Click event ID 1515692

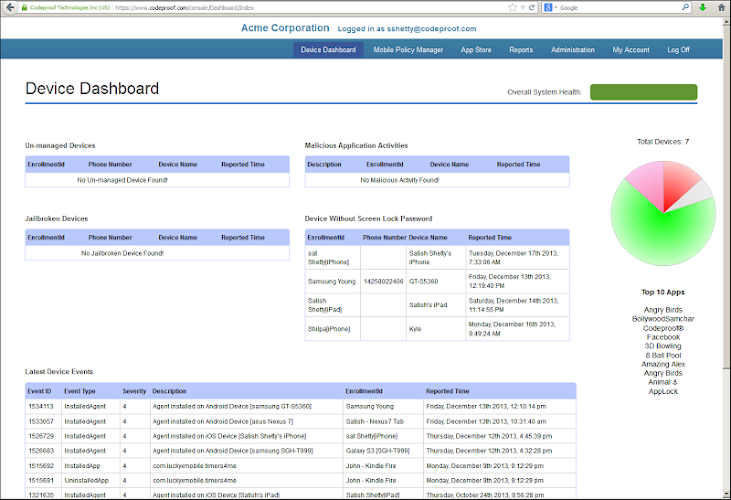click(x=41, y=466)
